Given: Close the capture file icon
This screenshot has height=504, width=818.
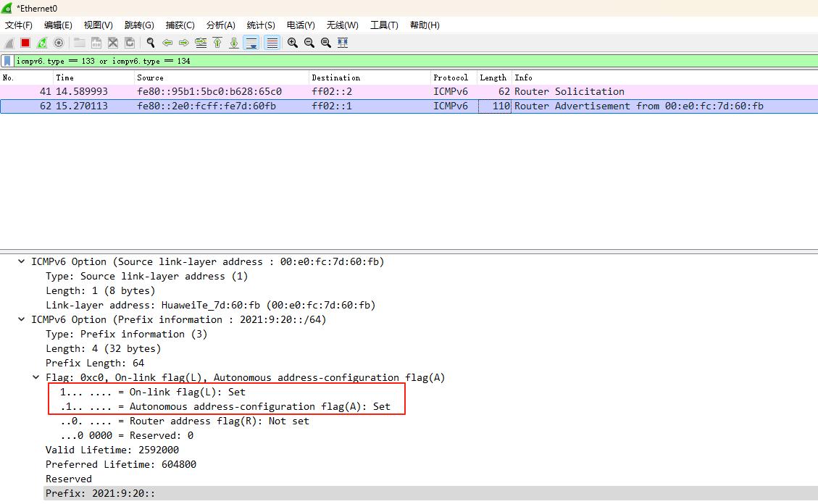Looking at the screenshot, I should [113, 43].
